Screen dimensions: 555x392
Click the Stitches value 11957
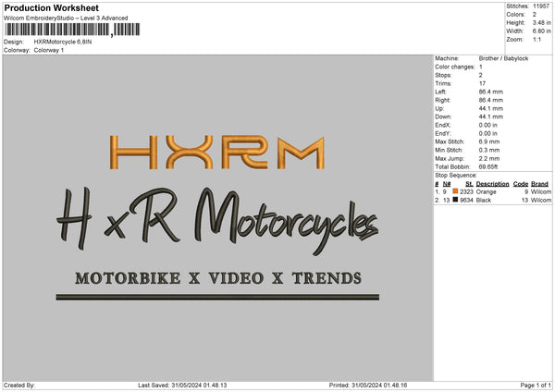tap(541, 6)
